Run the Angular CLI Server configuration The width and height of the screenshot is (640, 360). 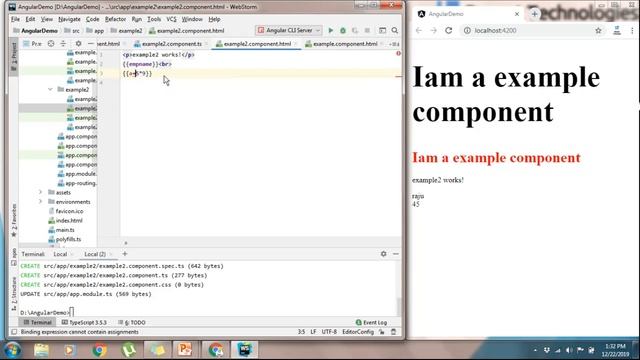point(331,31)
